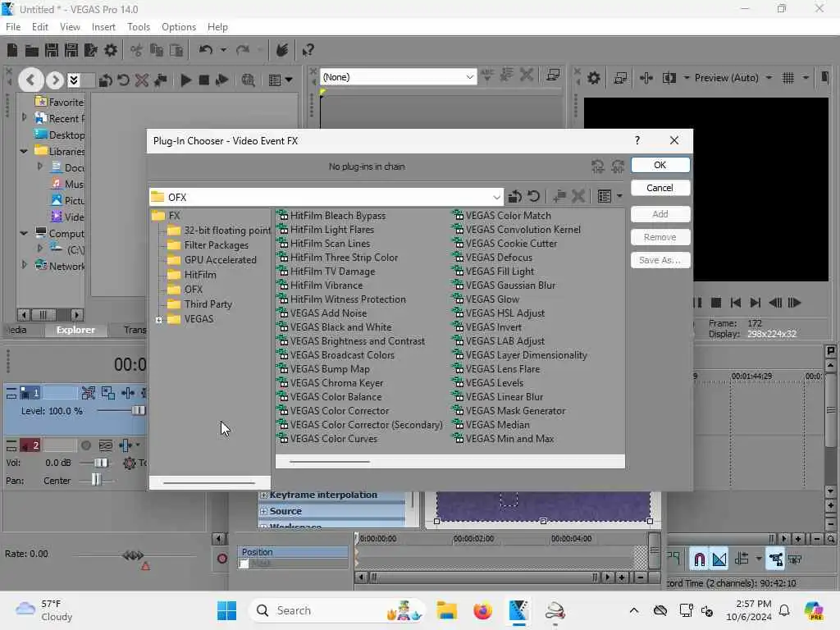The width and height of the screenshot is (840, 630).
Task: Click the Explorer refresh icon
Action: [123, 80]
